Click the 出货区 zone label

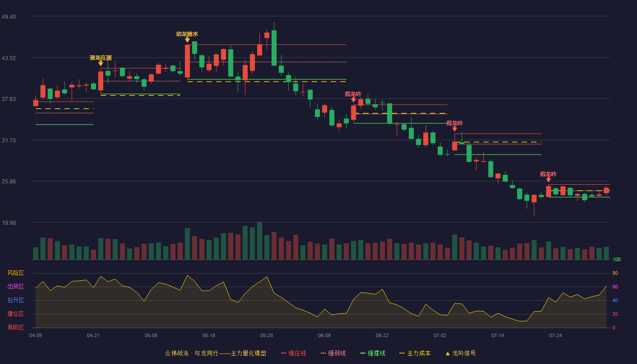click(x=15, y=287)
